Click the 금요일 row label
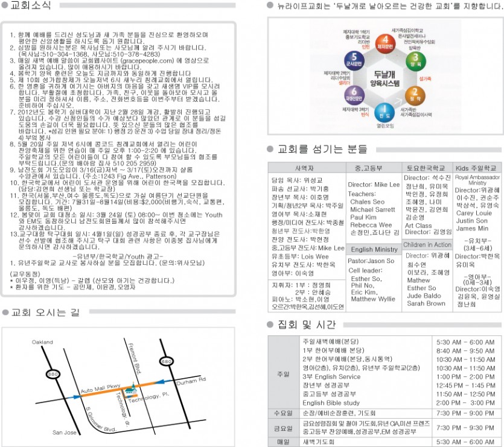504x447 pixels. (283, 428)
